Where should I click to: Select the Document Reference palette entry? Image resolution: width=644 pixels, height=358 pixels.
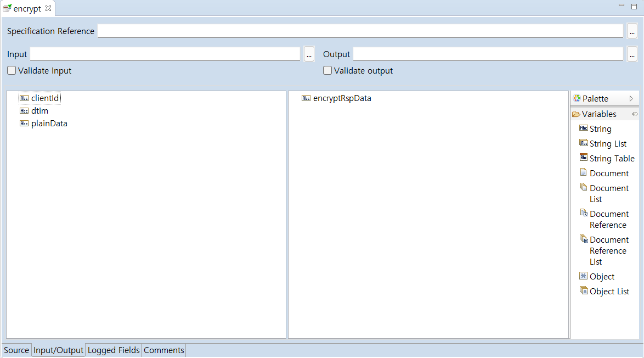point(608,219)
